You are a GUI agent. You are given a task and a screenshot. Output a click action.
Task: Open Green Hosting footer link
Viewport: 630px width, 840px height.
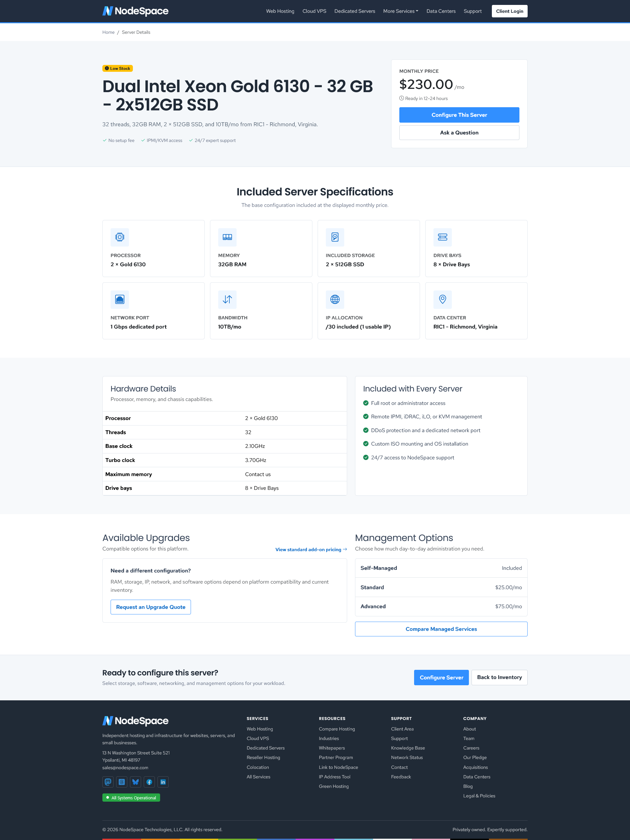click(334, 786)
